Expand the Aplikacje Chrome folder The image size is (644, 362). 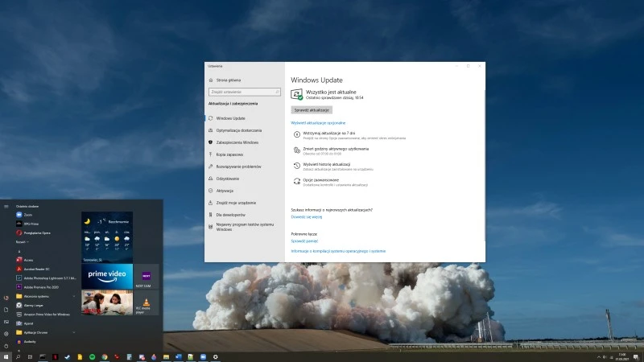(x=46, y=332)
